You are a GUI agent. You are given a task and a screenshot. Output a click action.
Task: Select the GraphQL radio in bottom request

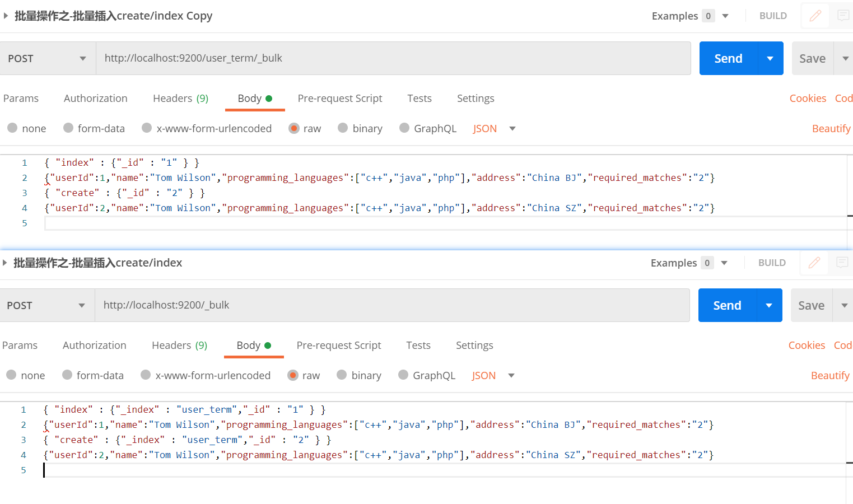coord(403,375)
